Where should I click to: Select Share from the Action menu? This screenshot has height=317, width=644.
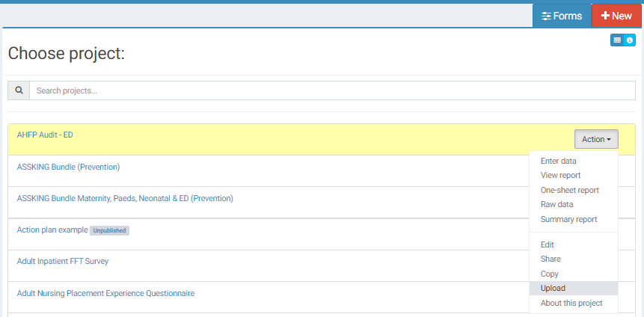pyautogui.click(x=551, y=259)
